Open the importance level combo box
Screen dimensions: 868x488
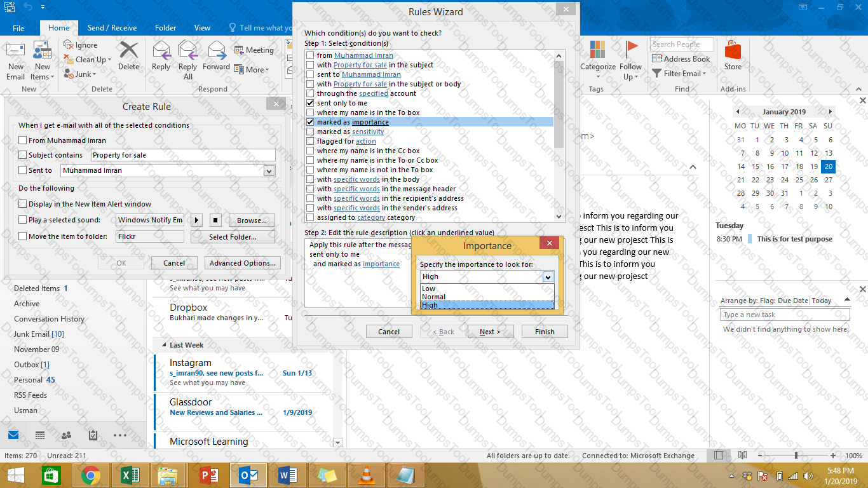point(487,276)
